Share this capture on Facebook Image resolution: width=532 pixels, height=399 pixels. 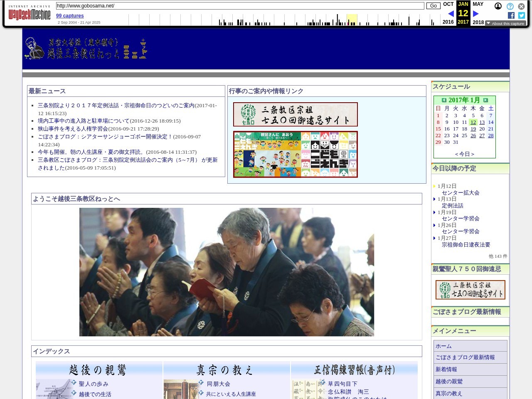(x=511, y=15)
